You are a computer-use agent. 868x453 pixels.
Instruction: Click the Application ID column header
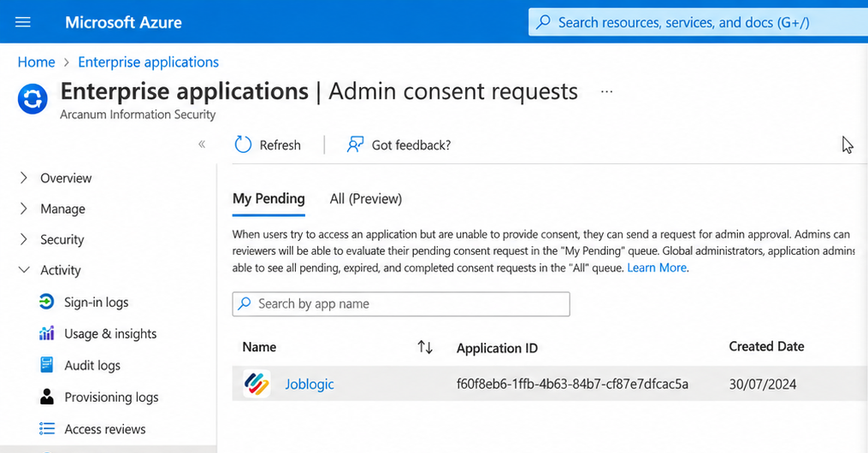pyautogui.click(x=497, y=348)
